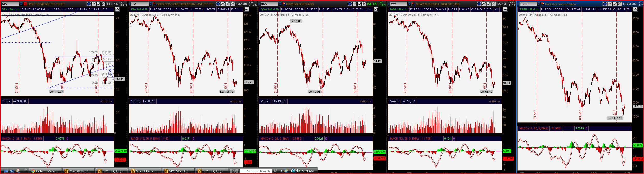This screenshot has width=644, height=174.
Task: Expand quick launch overflow chevron
Action: 25,170
